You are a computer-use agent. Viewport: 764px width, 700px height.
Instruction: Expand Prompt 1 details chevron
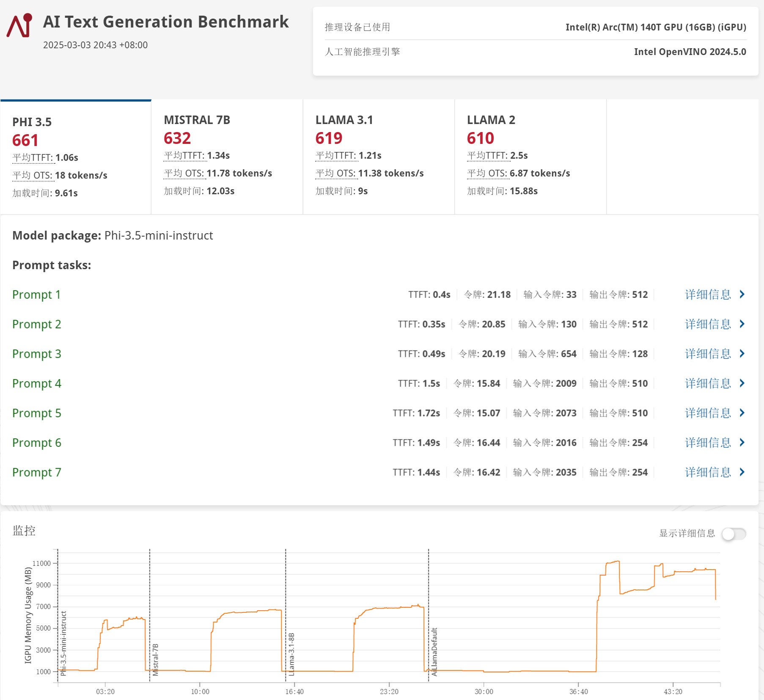pyautogui.click(x=742, y=295)
